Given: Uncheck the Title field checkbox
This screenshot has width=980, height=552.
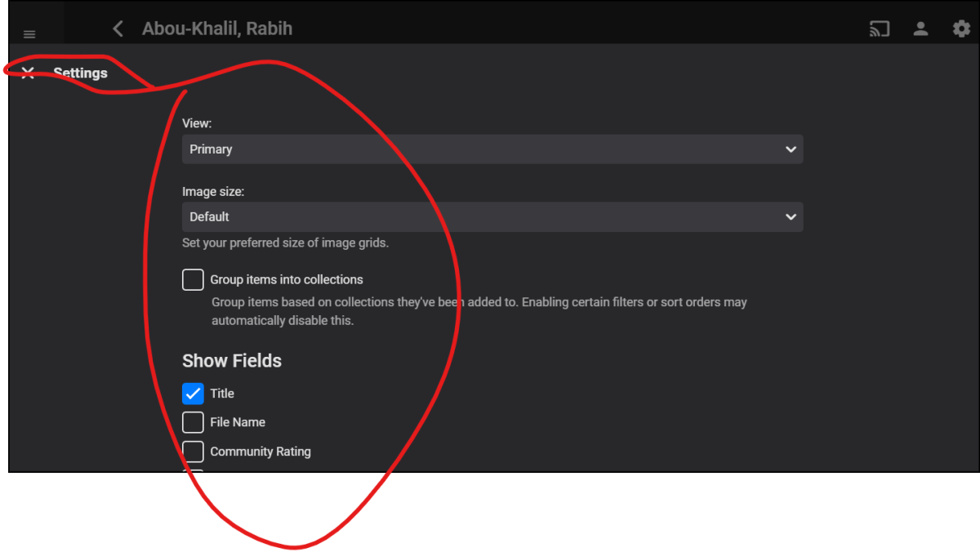Looking at the screenshot, I should 193,394.
